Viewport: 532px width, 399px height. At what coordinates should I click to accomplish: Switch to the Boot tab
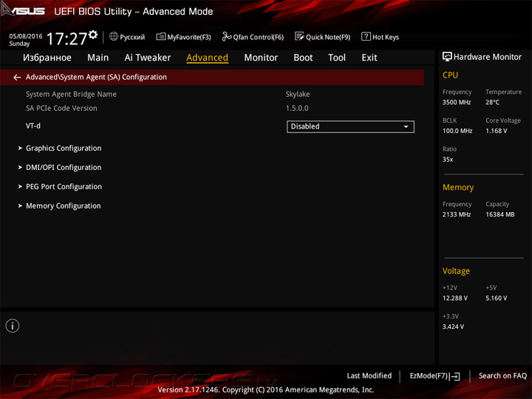pyautogui.click(x=303, y=58)
